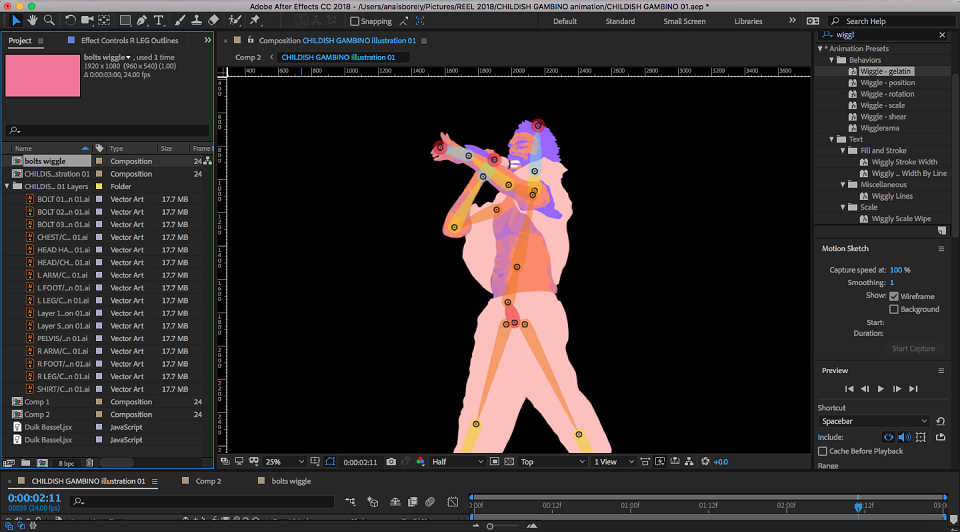Switch to Comp 2 timeline tab
The image size is (960, 532).
(x=208, y=481)
